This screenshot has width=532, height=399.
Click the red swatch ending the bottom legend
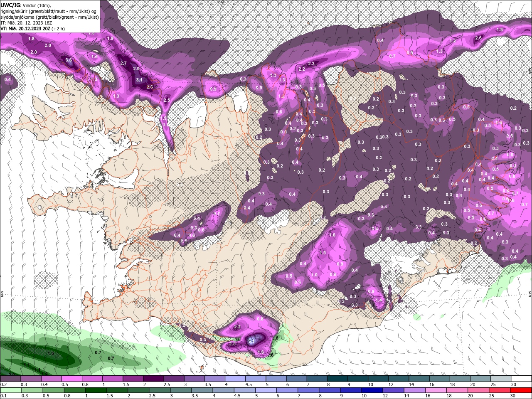pyautogui.click(x=521, y=390)
